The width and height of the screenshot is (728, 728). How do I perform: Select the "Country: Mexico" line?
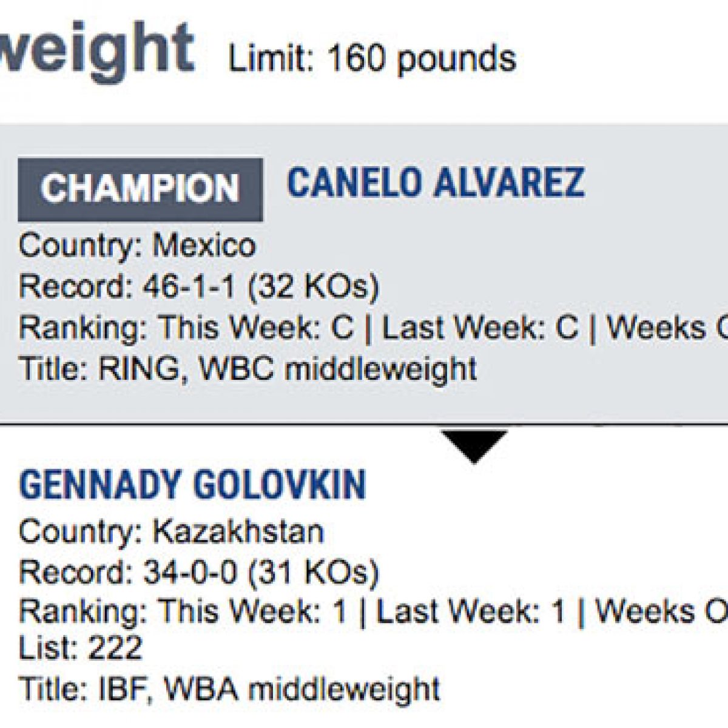click(x=137, y=246)
